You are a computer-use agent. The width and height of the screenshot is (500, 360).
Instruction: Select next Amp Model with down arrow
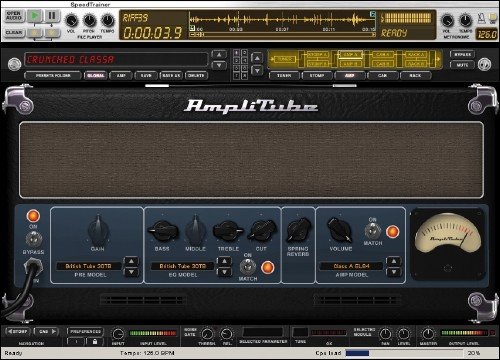pos(394,272)
